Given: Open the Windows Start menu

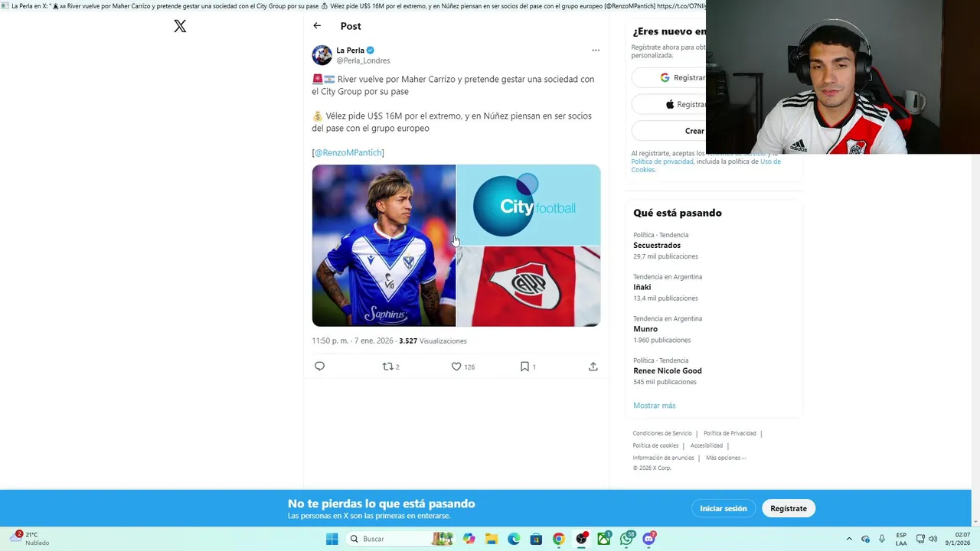Looking at the screenshot, I should point(332,539).
